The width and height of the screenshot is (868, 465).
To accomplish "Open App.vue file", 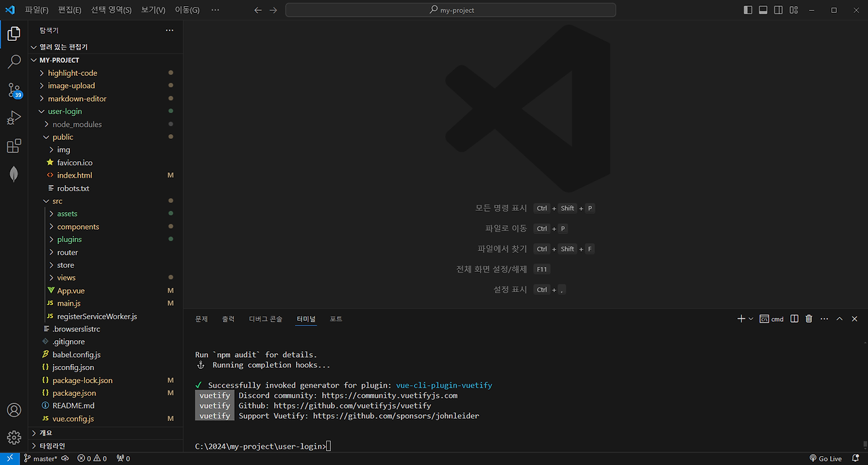I will point(105,290).
